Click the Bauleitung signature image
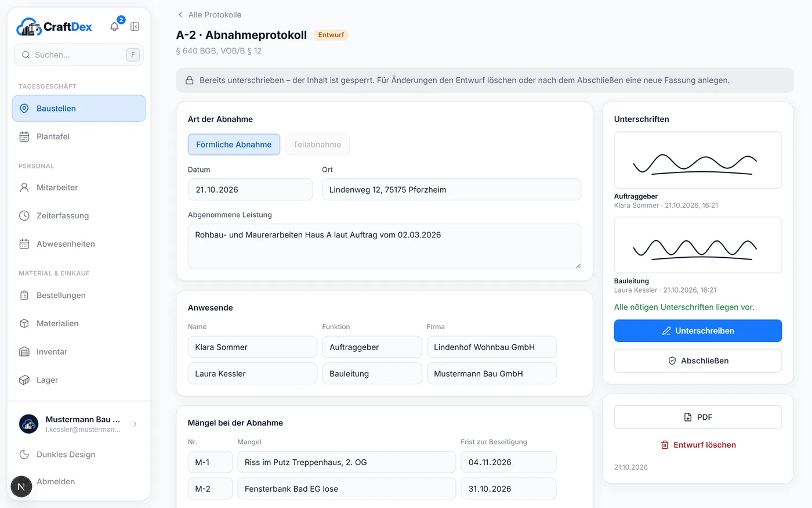 (x=698, y=245)
